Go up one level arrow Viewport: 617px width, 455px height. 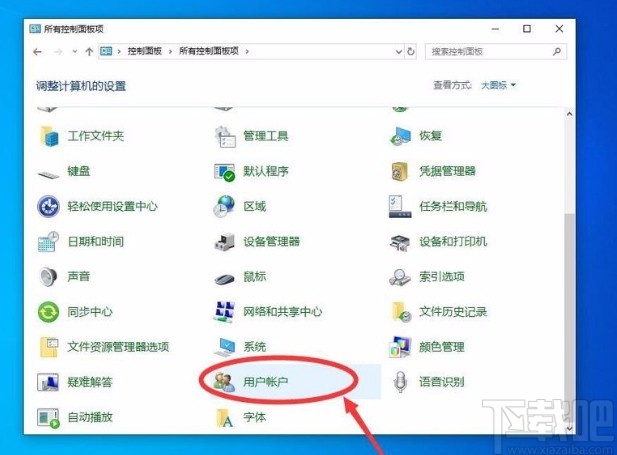click(89, 52)
